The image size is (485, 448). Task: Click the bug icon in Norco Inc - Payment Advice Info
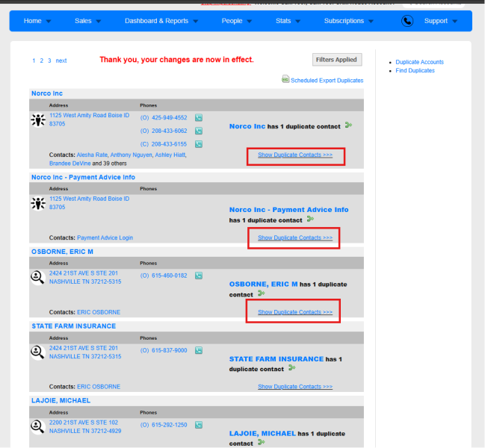click(38, 204)
